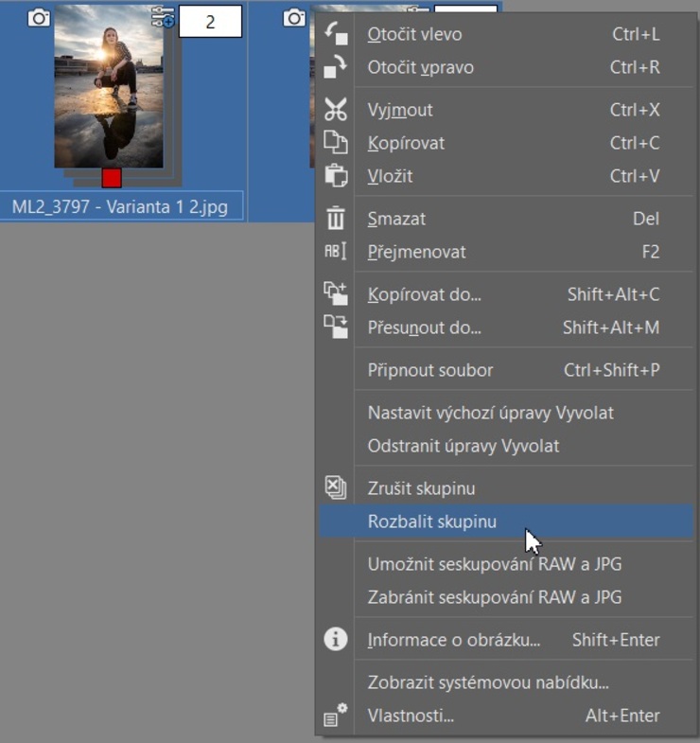Image resolution: width=700 pixels, height=743 pixels.
Task: Click group count badge showing 2
Action: point(210,22)
